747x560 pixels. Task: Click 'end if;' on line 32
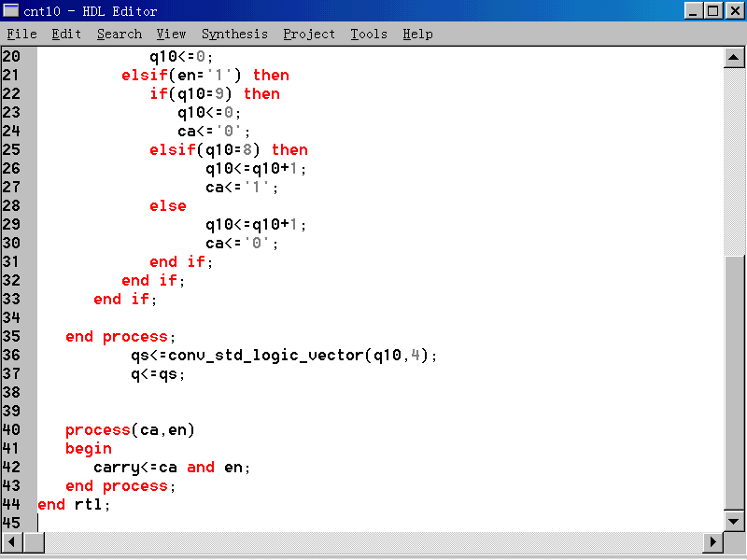153,281
